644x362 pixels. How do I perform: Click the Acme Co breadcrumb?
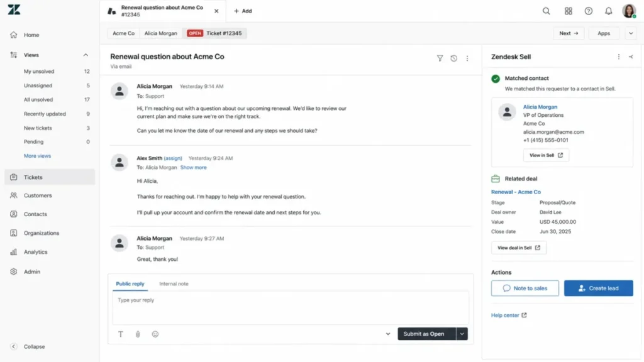[124, 33]
